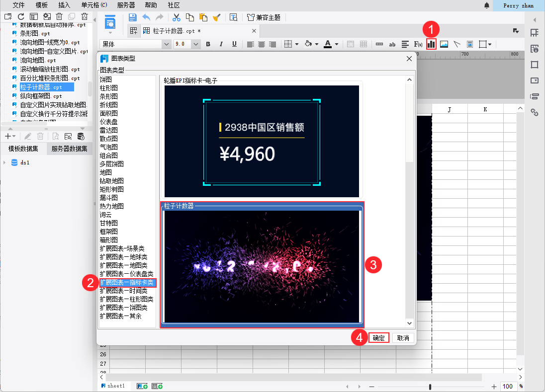Open the cell border style dropdown arrow

click(297, 44)
